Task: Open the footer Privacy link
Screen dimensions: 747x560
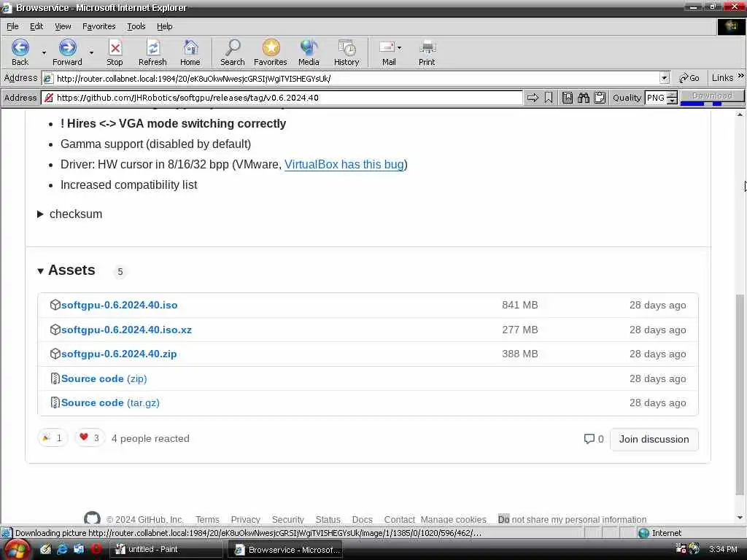Action: 245,519
